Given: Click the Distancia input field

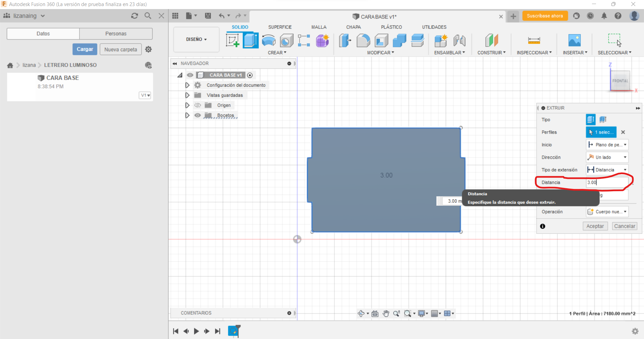Looking at the screenshot, I should click(607, 183).
